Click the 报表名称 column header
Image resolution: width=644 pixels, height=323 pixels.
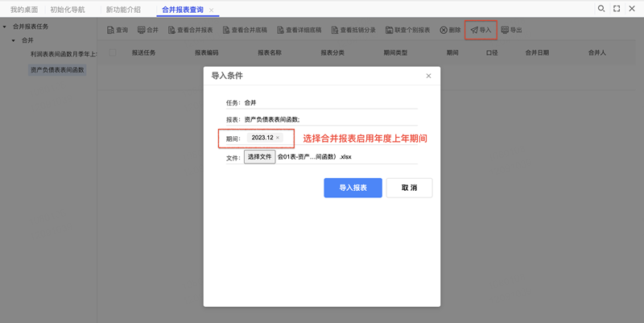pos(270,52)
